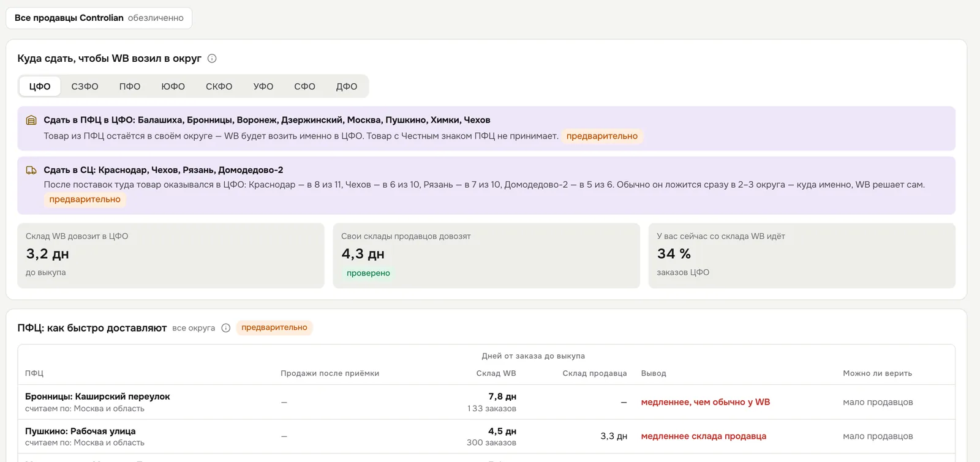Click the 'Пушкино: Рабочая улица' row title
The width and height of the screenshot is (980, 462).
80,431
